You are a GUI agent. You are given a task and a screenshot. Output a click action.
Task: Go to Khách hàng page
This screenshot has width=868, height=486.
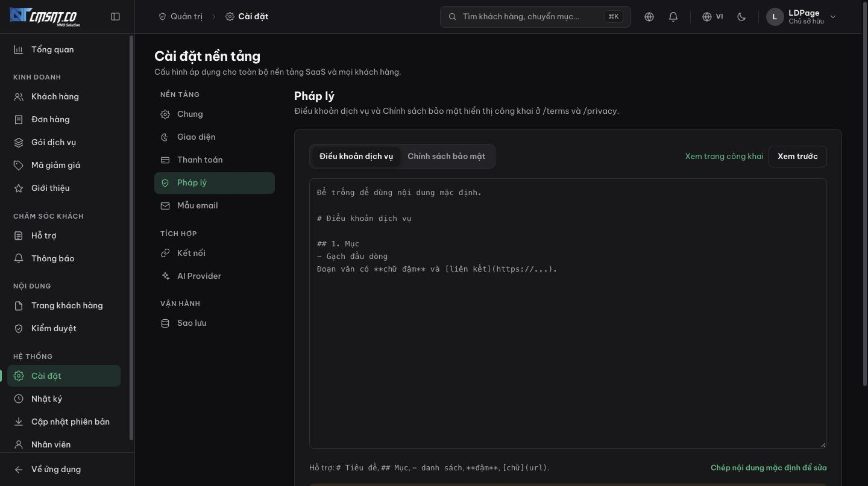(x=64, y=96)
